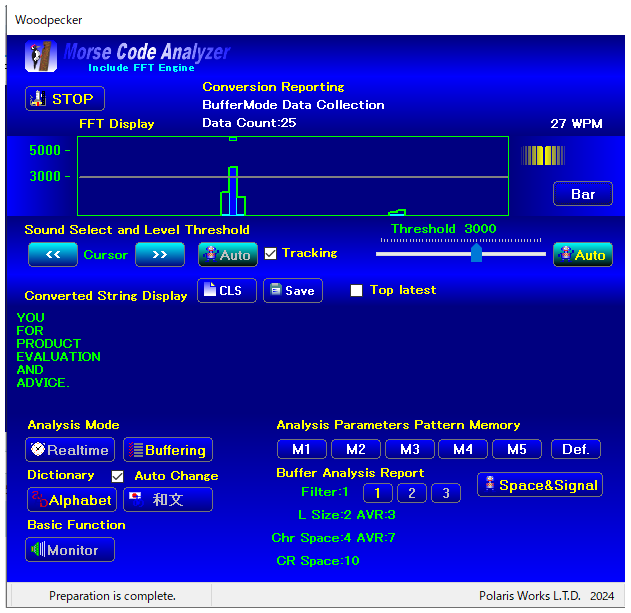Choose the Alphabet dictionary

coord(70,499)
